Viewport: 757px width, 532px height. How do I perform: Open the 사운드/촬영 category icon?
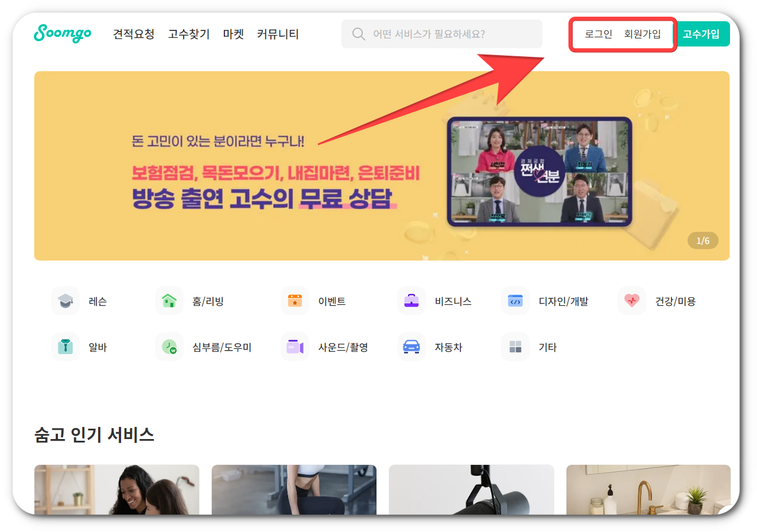(x=294, y=347)
